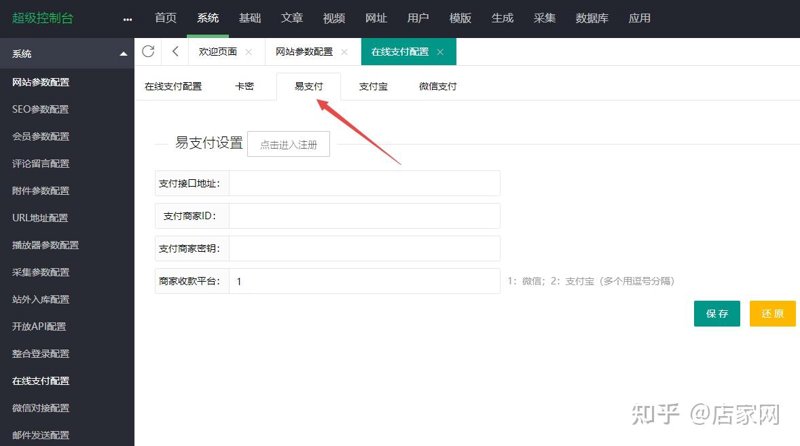Image resolution: width=800 pixels, height=446 pixels.
Task: Focus the 支付商家密钥 input field
Action: click(x=364, y=249)
